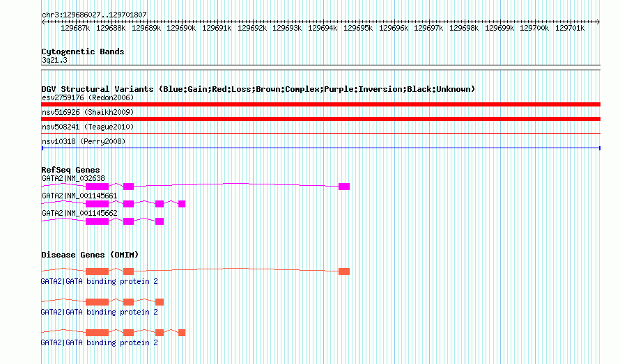Click the 129701k ruler position label

570,28
